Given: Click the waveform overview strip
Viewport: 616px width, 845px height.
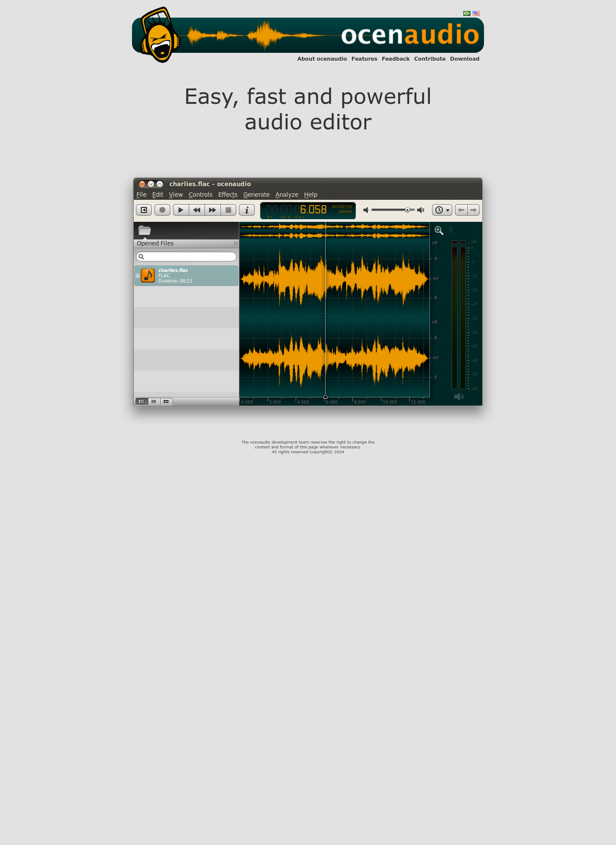Looking at the screenshot, I should point(334,231).
